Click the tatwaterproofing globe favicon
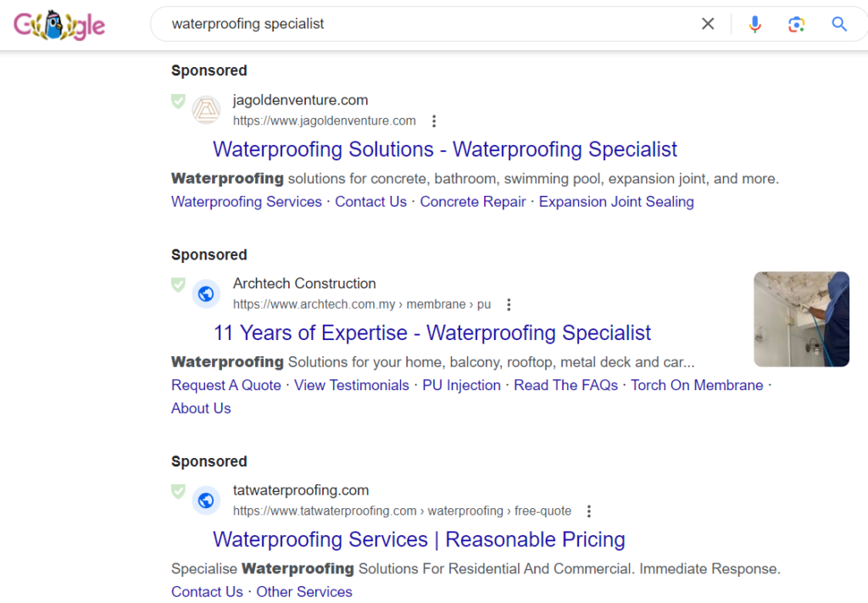 (x=205, y=501)
